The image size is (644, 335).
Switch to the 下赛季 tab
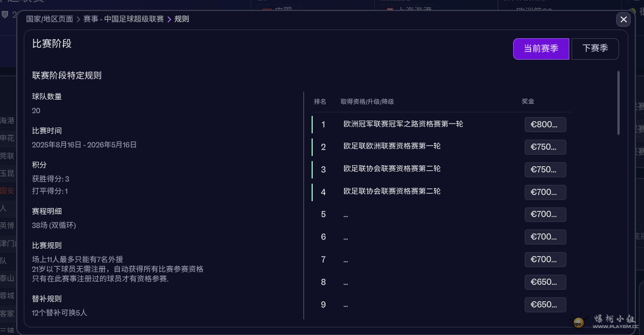pyautogui.click(x=595, y=49)
